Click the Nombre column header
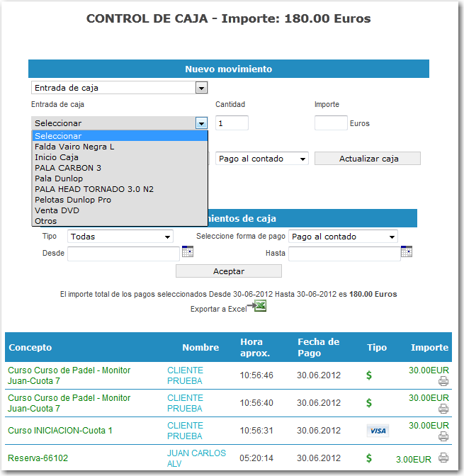This screenshot has height=476, width=464. pos(200,347)
